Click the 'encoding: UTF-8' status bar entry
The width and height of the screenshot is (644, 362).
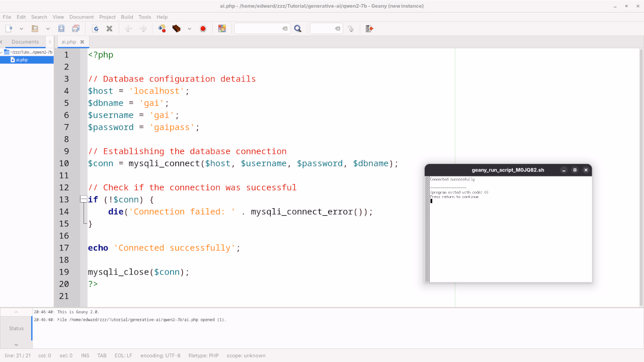coord(160,355)
